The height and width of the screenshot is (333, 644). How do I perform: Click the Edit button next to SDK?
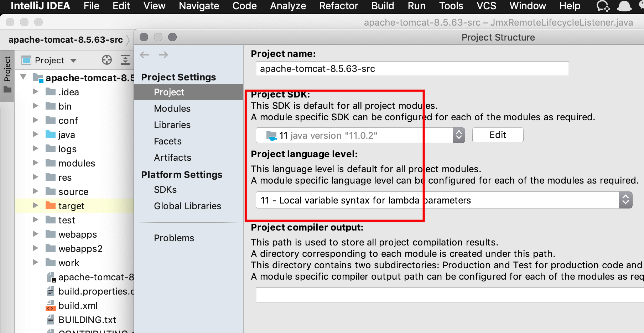tap(498, 135)
